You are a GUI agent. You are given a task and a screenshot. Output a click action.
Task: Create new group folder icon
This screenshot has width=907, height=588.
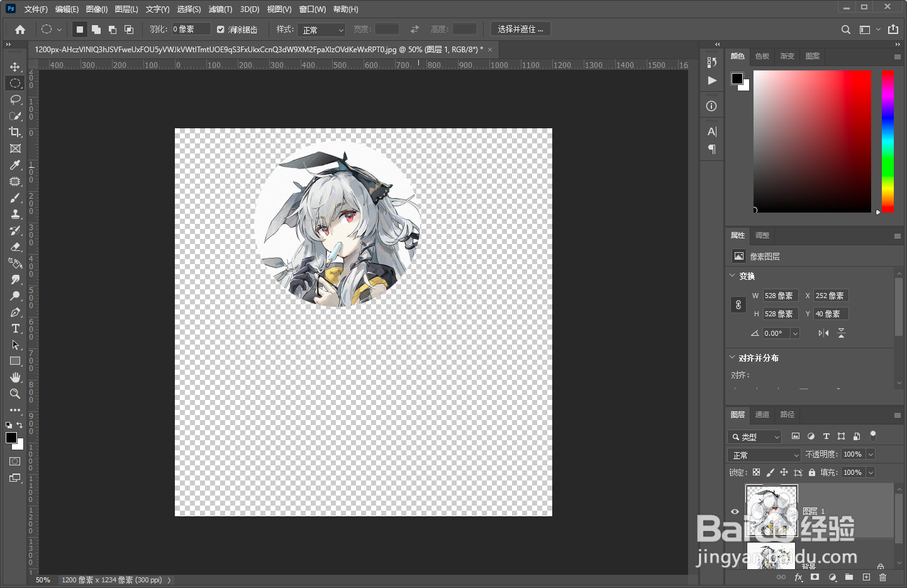click(849, 577)
